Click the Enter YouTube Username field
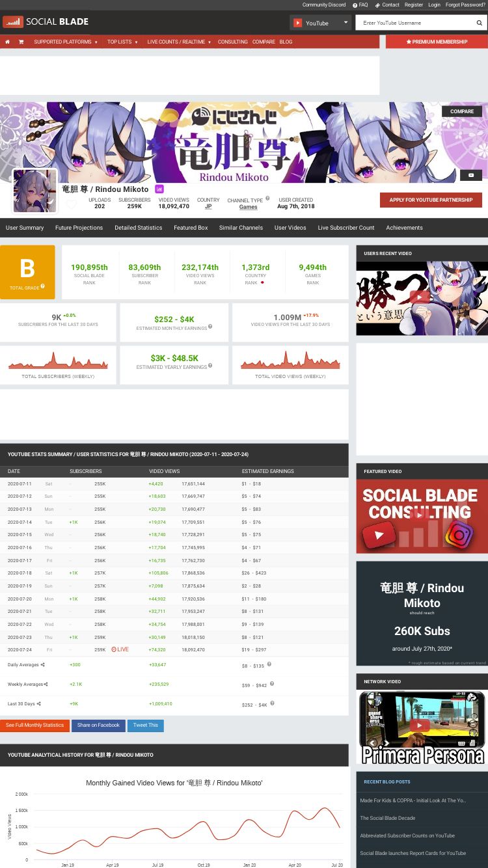 (415, 23)
